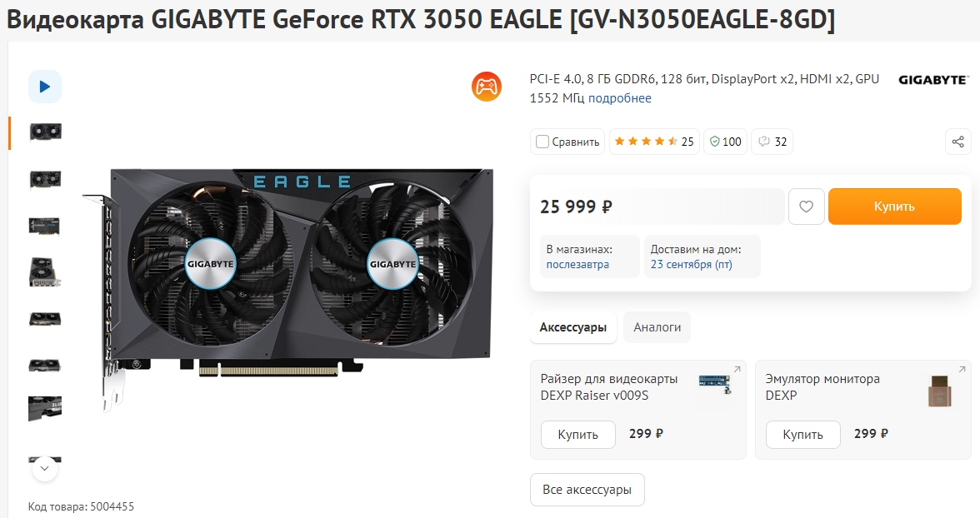Open the подробнее details link
The height and width of the screenshot is (518, 980).
[x=619, y=98]
